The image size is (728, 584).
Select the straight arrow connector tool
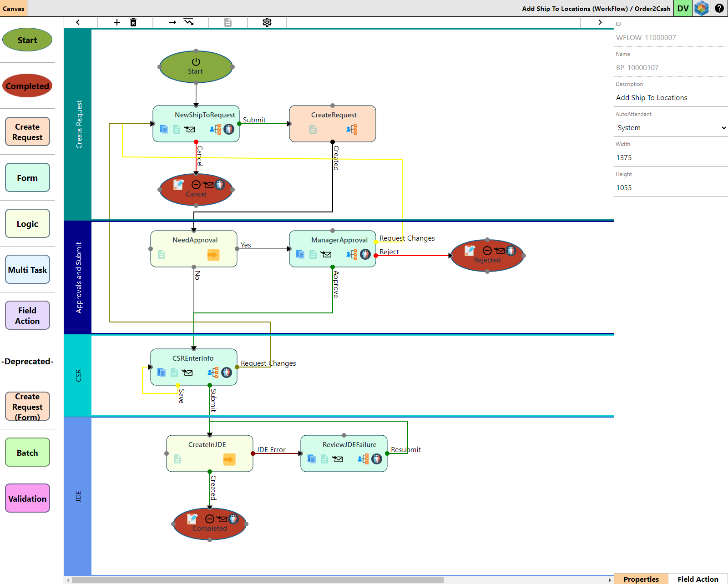tap(172, 22)
